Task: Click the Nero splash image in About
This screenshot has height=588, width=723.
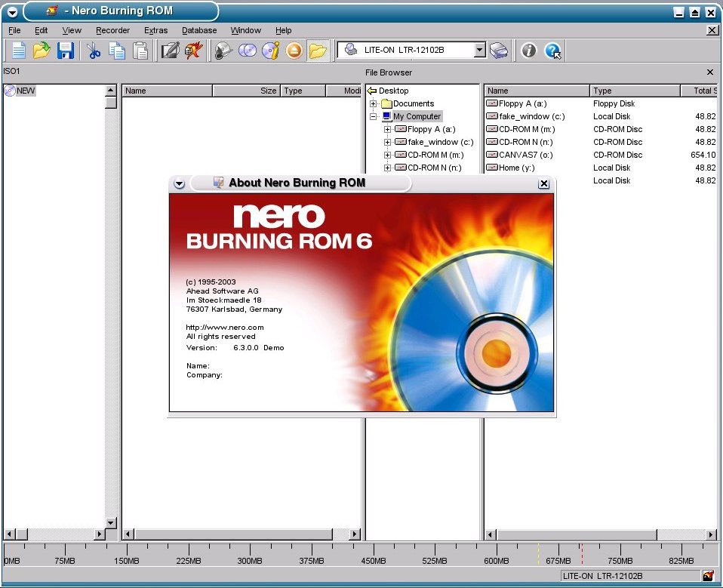Action: (x=361, y=303)
